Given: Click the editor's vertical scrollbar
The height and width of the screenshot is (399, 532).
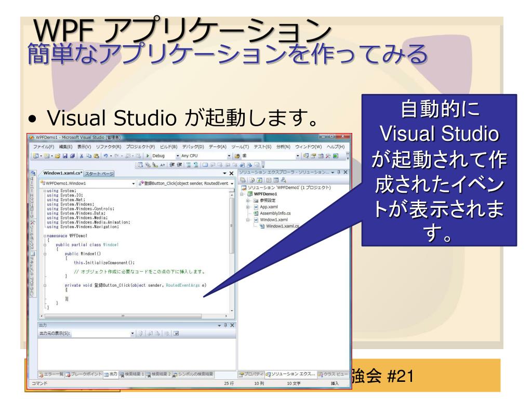Looking at the screenshot, I should [x=232, y=251].
